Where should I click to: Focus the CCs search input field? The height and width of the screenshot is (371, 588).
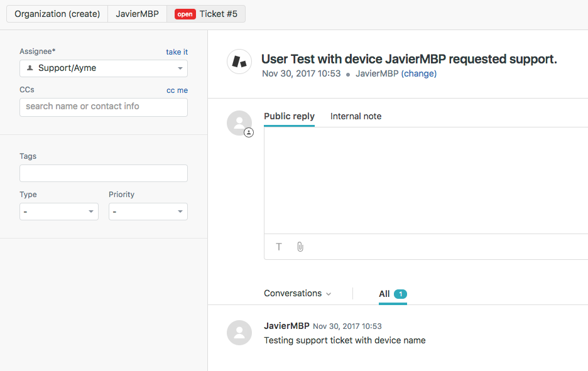(104, 107)
